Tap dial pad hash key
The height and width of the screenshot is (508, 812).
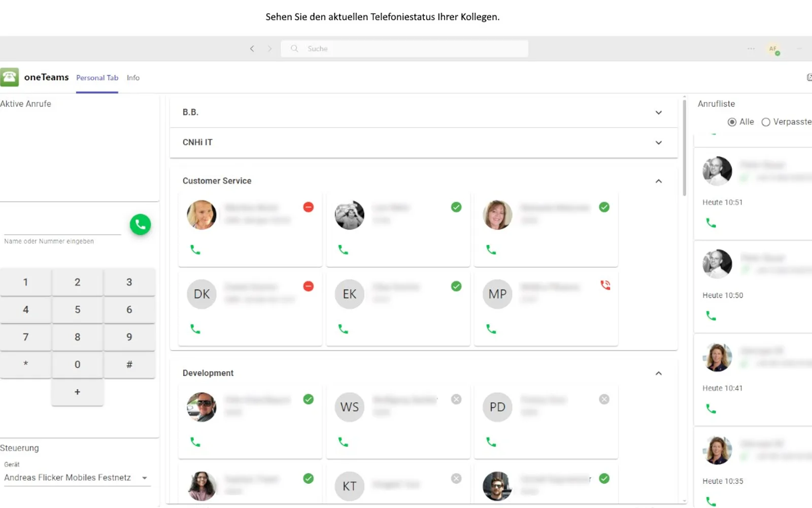tap(129, 364)
